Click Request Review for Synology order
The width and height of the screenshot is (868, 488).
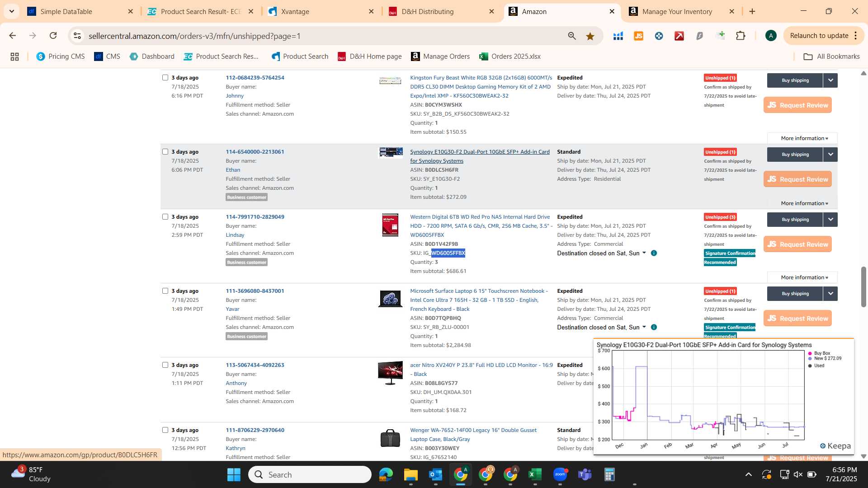coord(797,179)
